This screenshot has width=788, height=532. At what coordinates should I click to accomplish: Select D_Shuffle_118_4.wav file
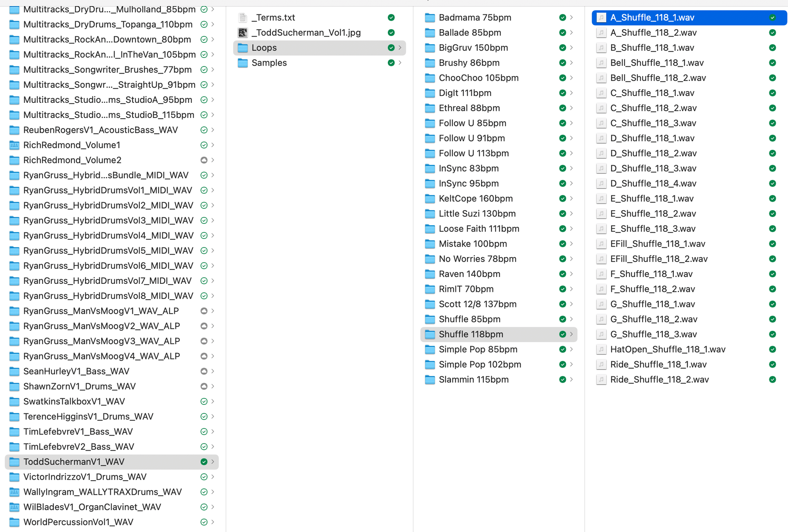coord(689,183)
